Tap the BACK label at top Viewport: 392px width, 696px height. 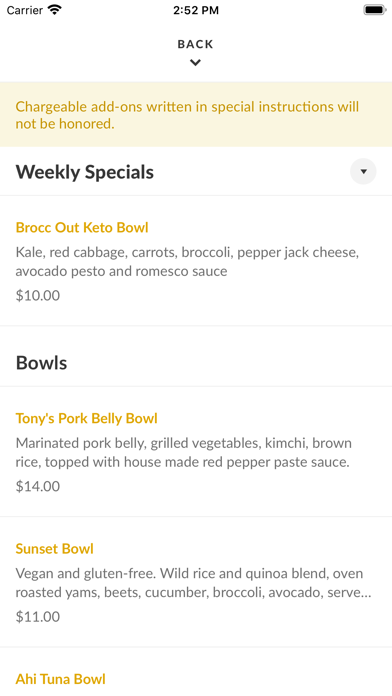click(195, 44)
